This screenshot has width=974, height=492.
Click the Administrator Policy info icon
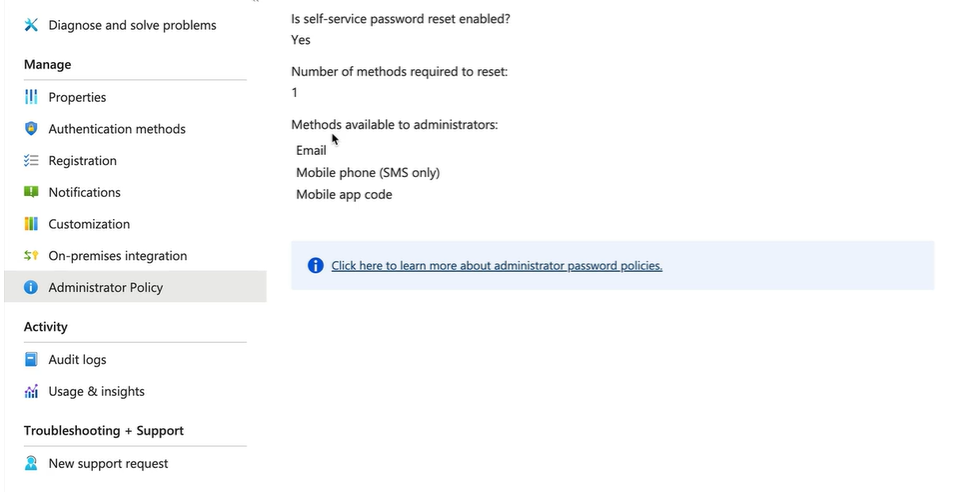tap(31, 287)
